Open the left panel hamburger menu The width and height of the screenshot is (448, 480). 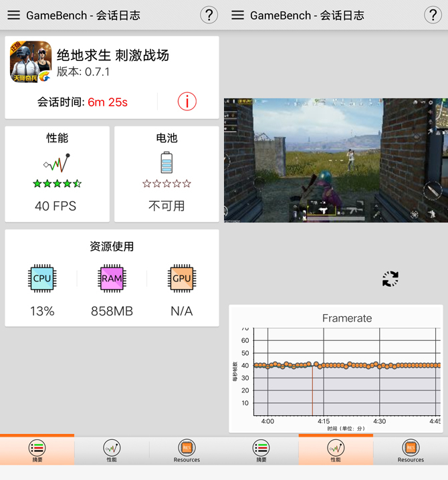coord(13,15)
